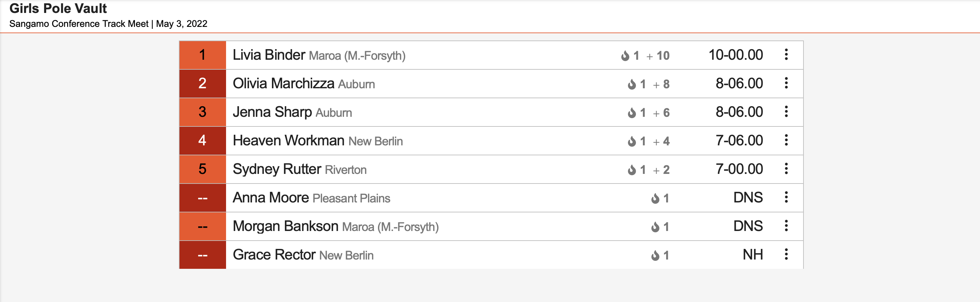Open the more options menu for Heaven Workman
This screenshot has height=302, width=980.
(x=786, y=140)
